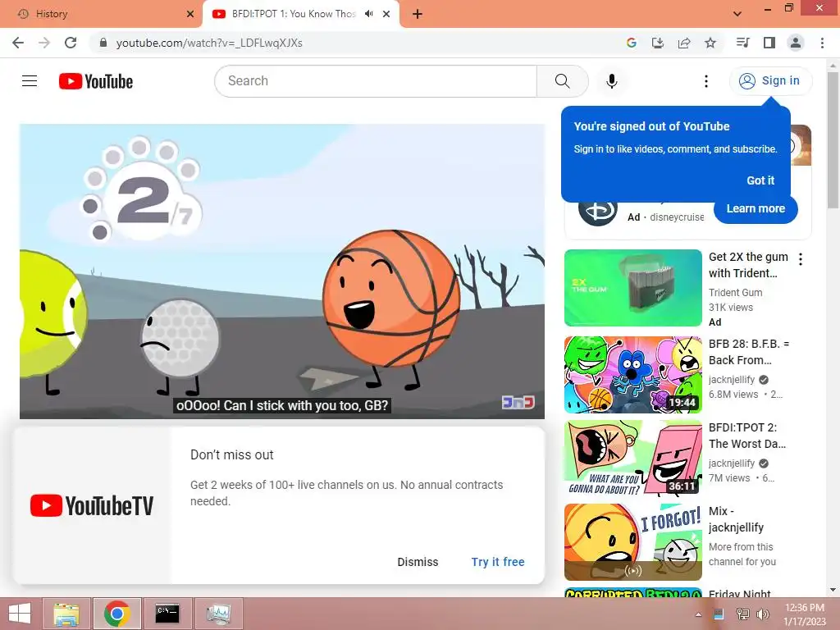Viewport: 840px width, 630px height.
Task: Open the YouTube guide hamburger menu
Action: (x=30, y=81)
